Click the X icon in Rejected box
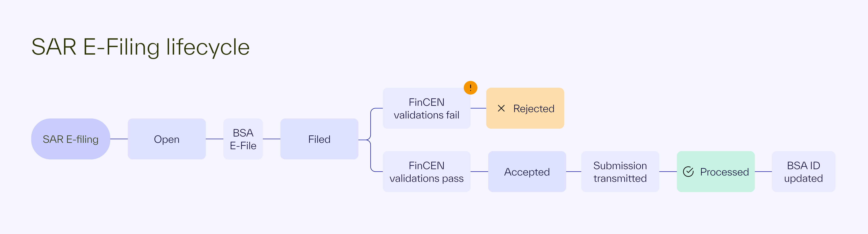 pos(501,108)
